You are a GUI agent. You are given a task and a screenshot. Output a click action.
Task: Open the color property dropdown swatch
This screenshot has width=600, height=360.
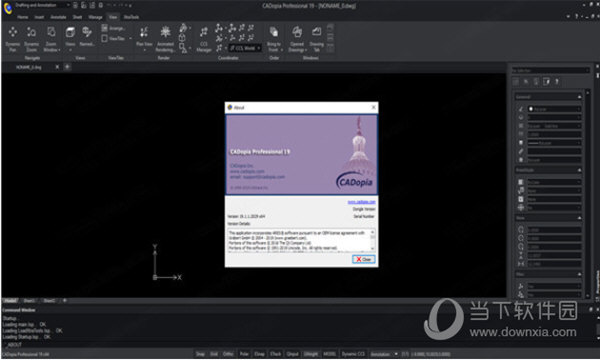(x=554, y=109)
